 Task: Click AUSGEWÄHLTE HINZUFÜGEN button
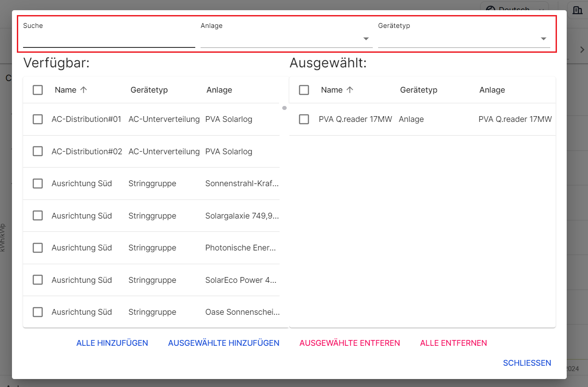pyautogui.click(x=224, y=343)
